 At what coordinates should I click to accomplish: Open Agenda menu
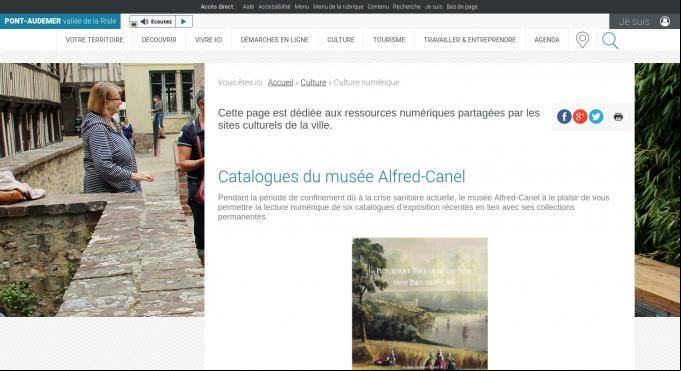(x=547, y=40)
